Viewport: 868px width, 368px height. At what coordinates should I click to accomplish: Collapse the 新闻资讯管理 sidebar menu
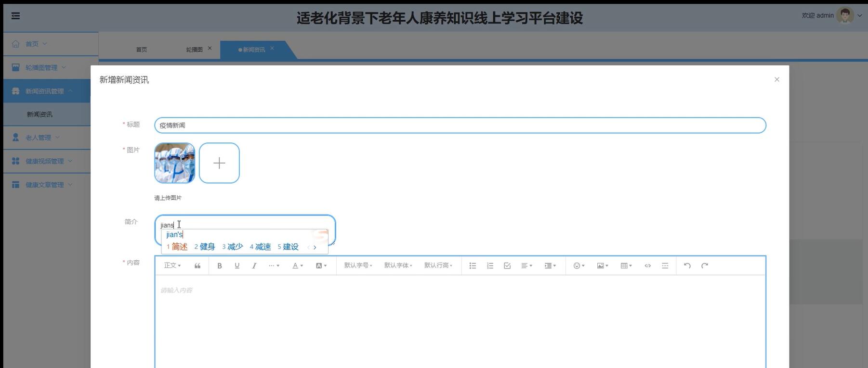coord(46,91)
